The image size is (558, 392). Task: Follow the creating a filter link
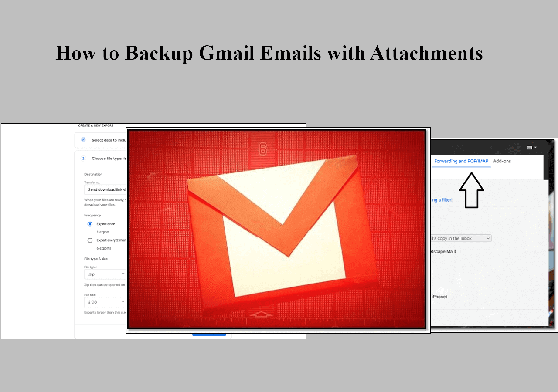click(442, 200)
